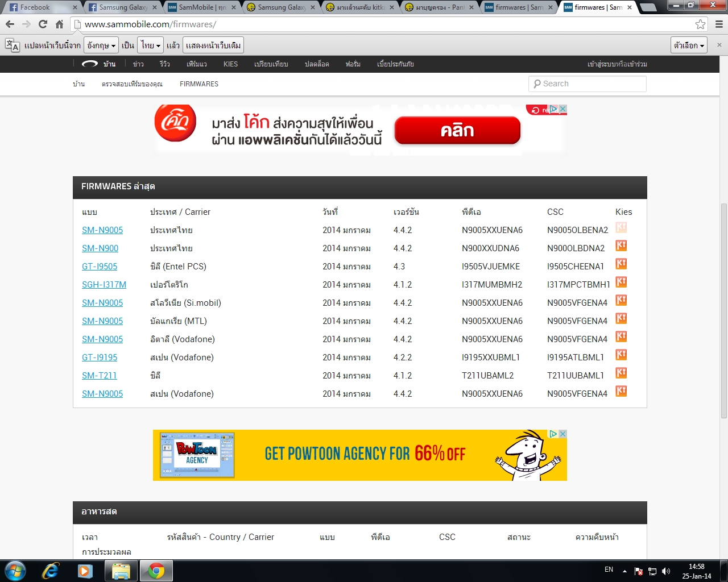Click the page vertical scrollbar

tap(723, 310)
